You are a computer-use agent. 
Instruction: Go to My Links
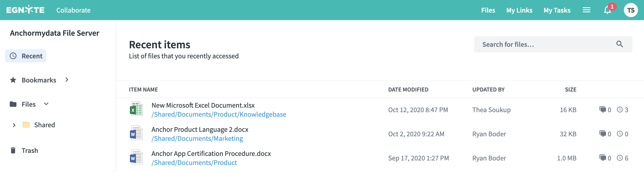point(519,10)
